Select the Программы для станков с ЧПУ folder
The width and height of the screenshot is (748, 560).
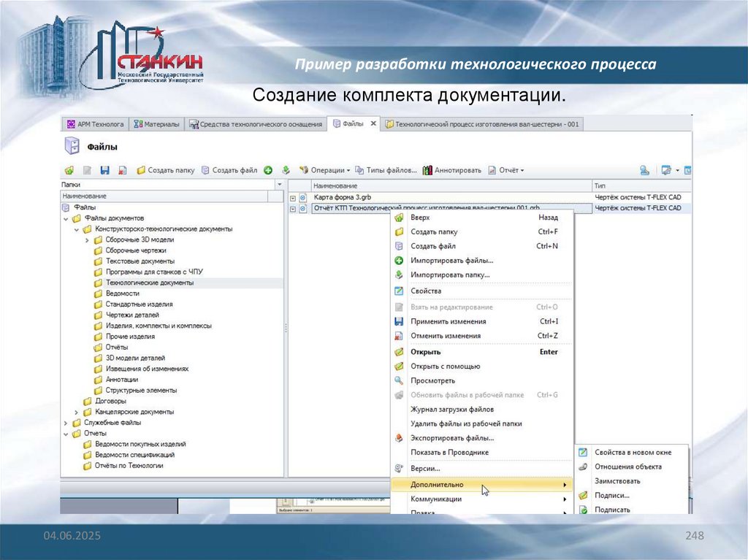pyautogui.click(x=154, y=272)
